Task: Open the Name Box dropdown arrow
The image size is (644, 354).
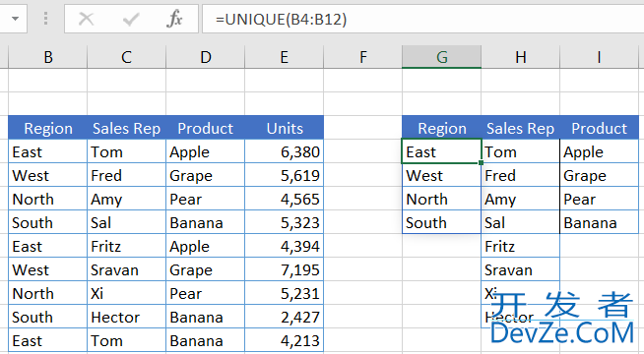Action: pyautogui.click(x=15, y=19)
